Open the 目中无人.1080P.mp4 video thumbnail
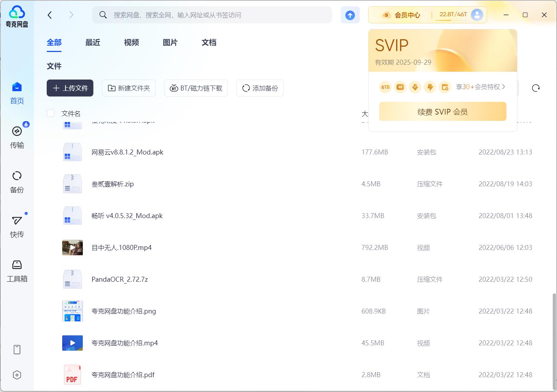The height and width of the screenshot is (392, 557). (72, 247)
